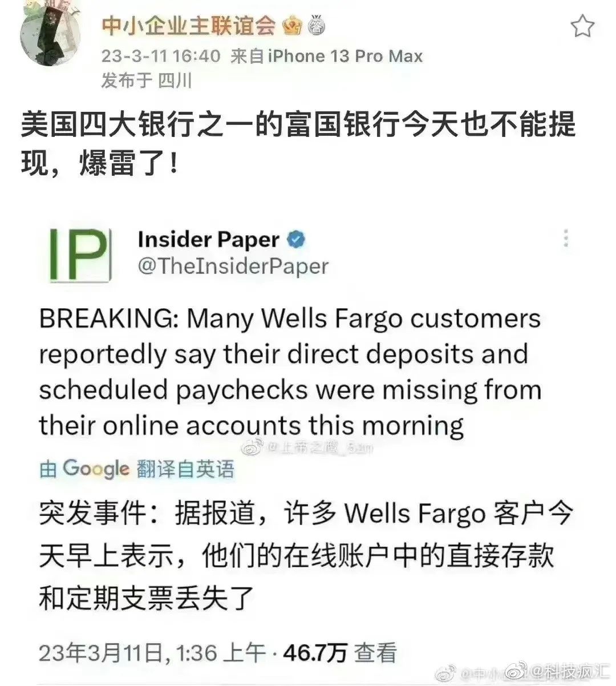Viewport: 616px width, 686px height.
Task: Open the tweet's three-dot options menu
Action: (x=566, y=239)
